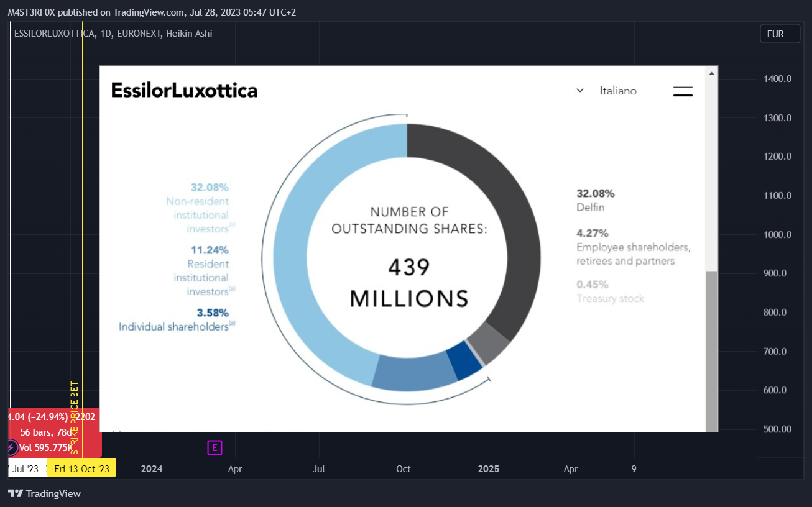Viewport: 812px width, 507px height.
Task: Click the Fri 13 Oct '23 date label
Action: coord(81,468)
